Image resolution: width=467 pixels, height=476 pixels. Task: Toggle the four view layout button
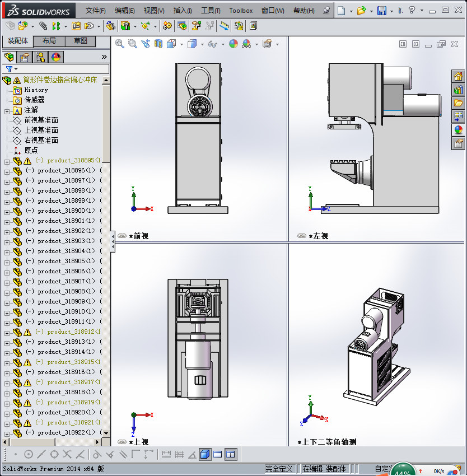[x=231, y=454]
